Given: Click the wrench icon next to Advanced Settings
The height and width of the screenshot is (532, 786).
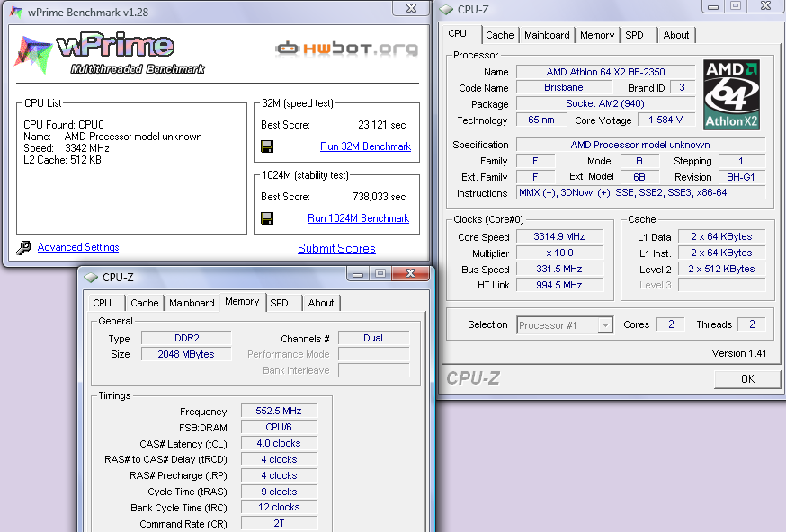Looking at the screenshot, I should 23,247.
